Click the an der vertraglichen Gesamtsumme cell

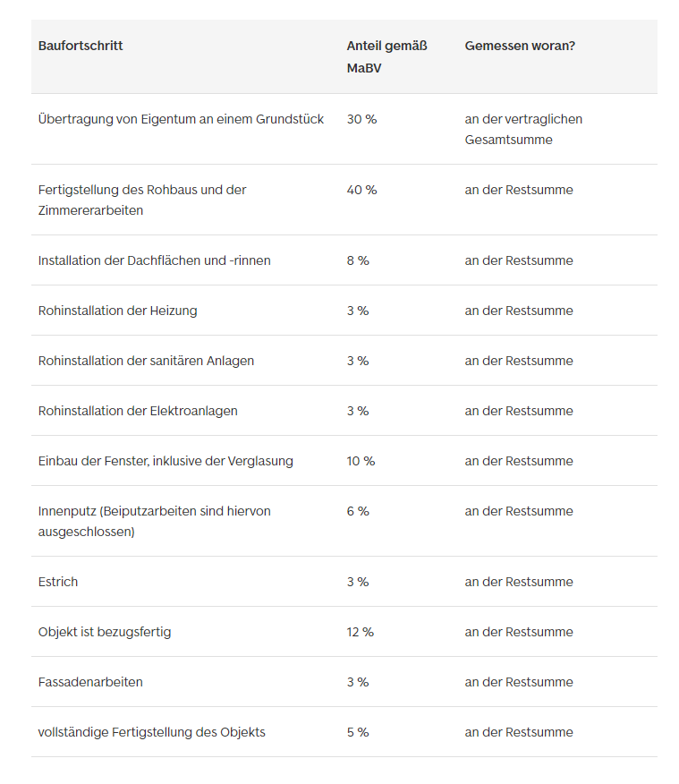pos(523,129)
